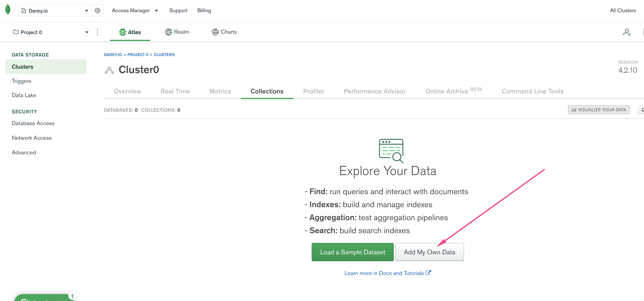Screen dimensions: 644x301
Task: Expand the Darey.io organization dropdown
Action: click(87, 11)
